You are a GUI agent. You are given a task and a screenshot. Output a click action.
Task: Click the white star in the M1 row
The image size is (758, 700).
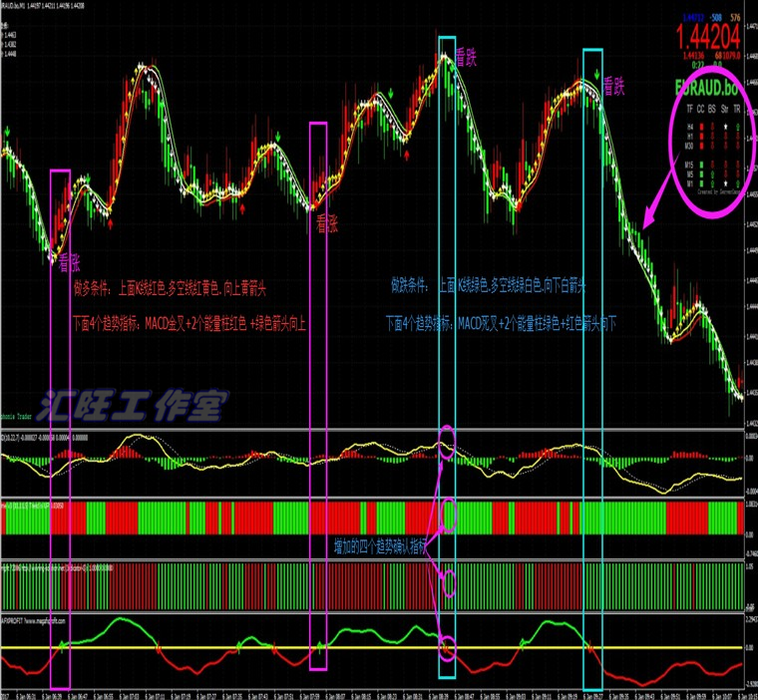724,180
